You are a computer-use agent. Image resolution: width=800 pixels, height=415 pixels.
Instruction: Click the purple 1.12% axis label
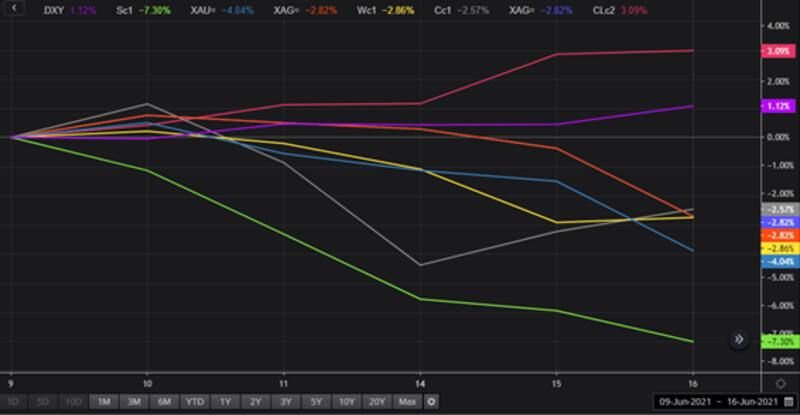click(x=777, y=105)
